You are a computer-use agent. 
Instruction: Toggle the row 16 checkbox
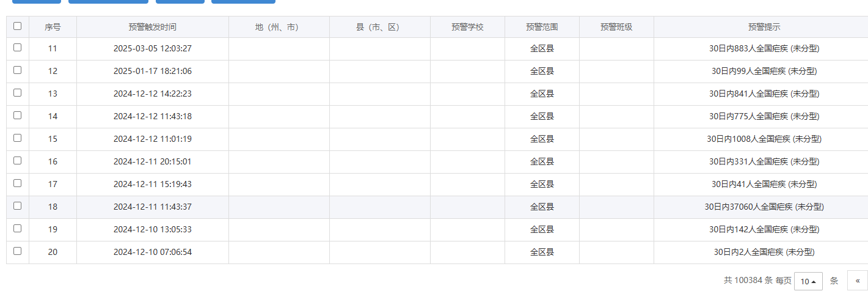pyautogui.click(x=17, y=161)
